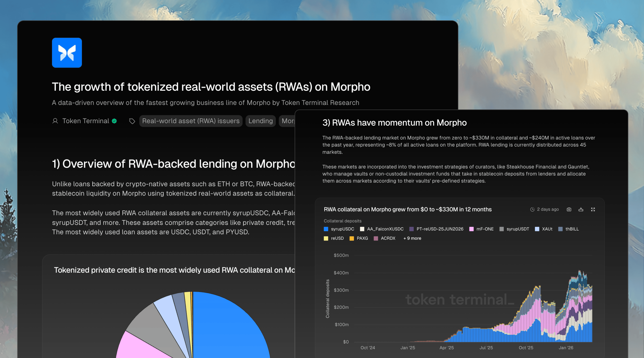
Task: Click the tag icon before categories
Action: 132,121
